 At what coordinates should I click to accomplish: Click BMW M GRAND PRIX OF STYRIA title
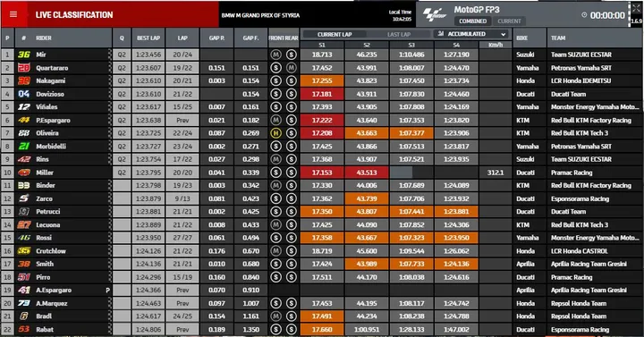(x=260, y=15)
